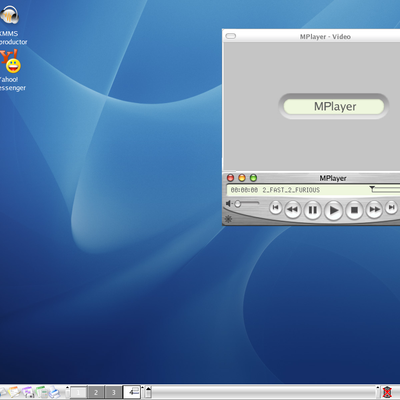Click the show-desktop icon beside the pager
The height and width of the screenshot is (400, 400).
132,392
